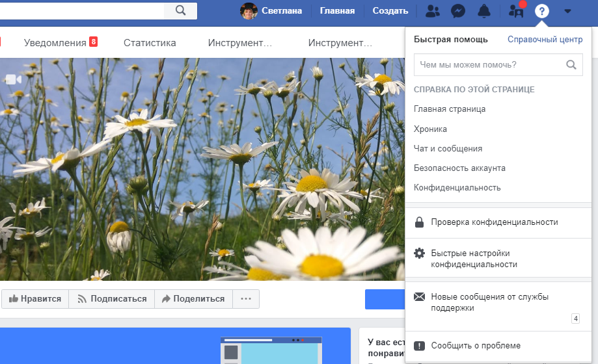Click the envelope icon for support messages
The width and height of the screenshot is (598, 364).
[419, 296]
